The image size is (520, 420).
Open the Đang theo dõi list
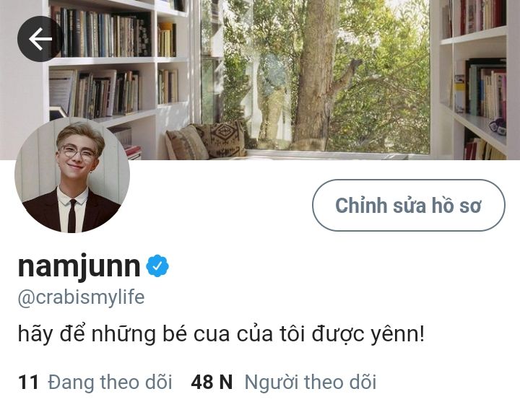tap(110, 382)
